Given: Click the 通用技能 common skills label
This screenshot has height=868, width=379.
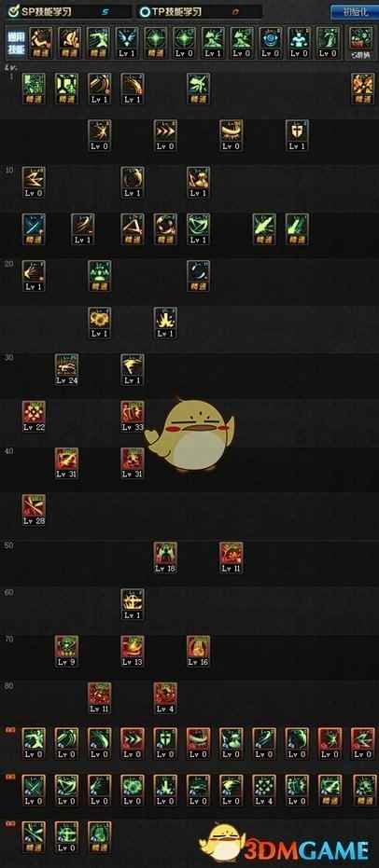Looking at the screenshot, I should [x=14, y=42].
